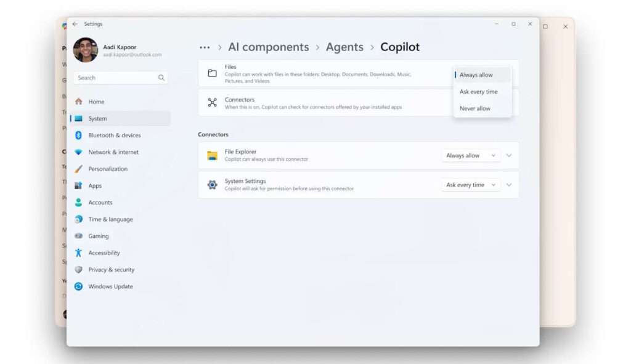Choose Never allow in the open dropdown
The image size is (631, 364).
click(x=474, y=108)
